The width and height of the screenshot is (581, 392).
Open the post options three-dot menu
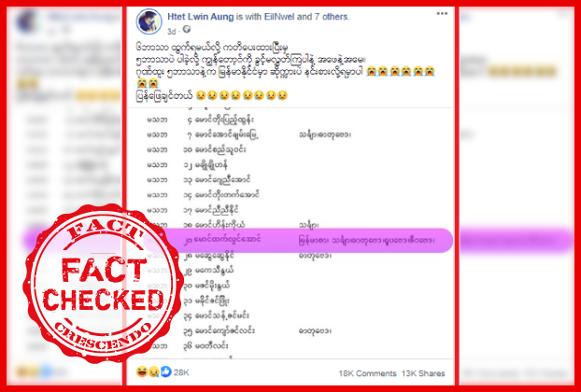(442, 14)
